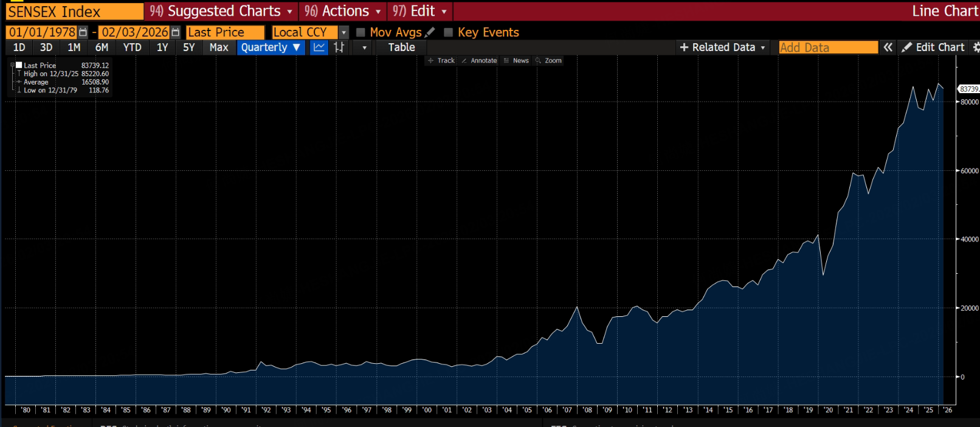The height and width of the screenshot is (427, 980).
Task: Expand the Related Data dropdown
Action: click(x=722, y=47)
